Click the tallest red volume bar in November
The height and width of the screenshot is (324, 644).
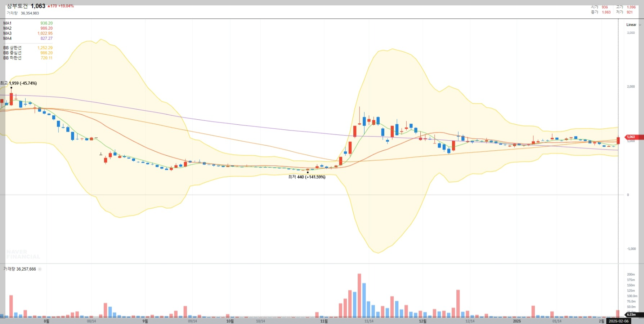click(359, 296)
